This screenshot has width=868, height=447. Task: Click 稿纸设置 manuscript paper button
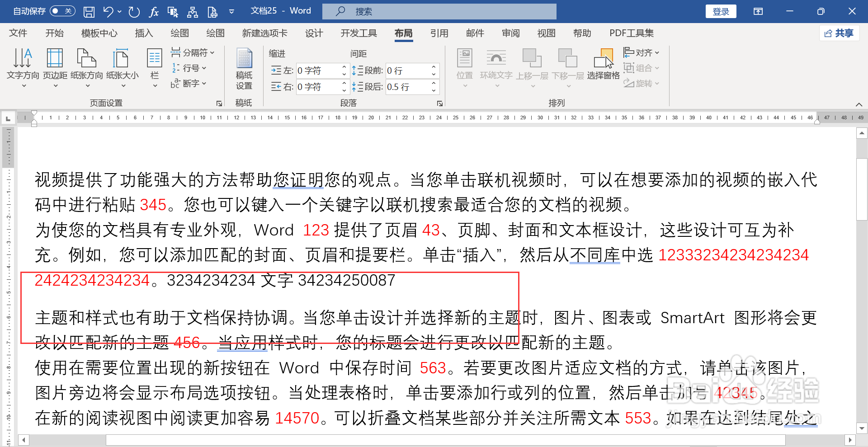[244, 69]
